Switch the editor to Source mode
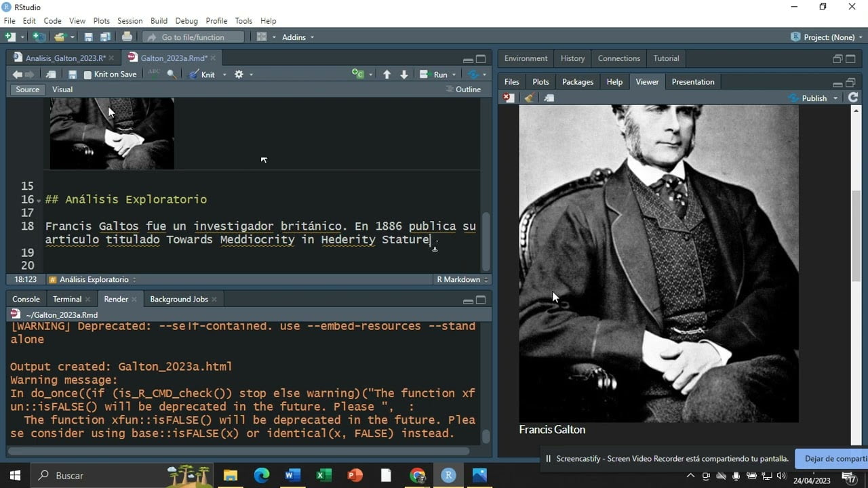 [27, 89]
